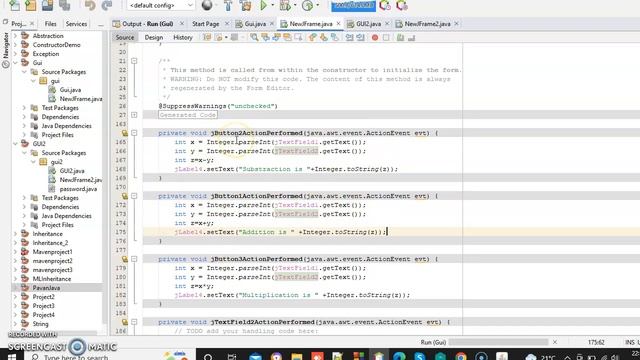
Task: Collapse the GUI2 project node
Action: 16,144
